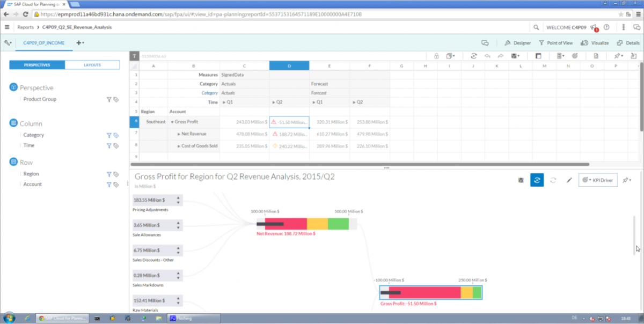Open the Designer panel

click(x=518, y=43)
